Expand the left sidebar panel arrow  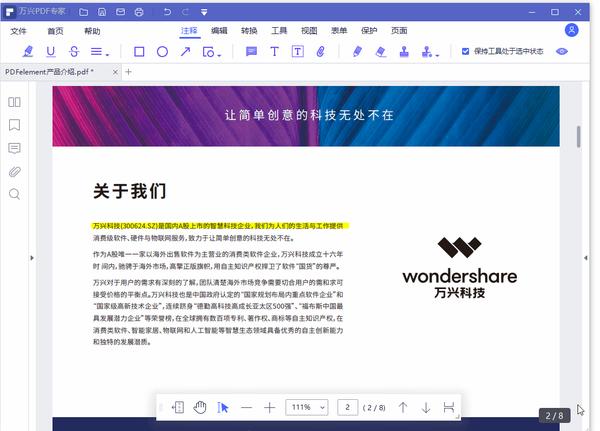(32, 258)
